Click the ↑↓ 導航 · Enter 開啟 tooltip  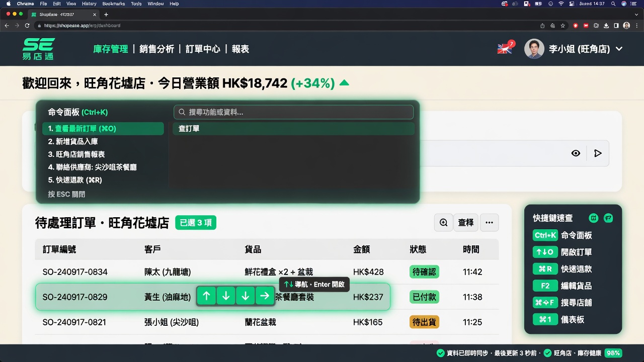[x=314, y=285]
